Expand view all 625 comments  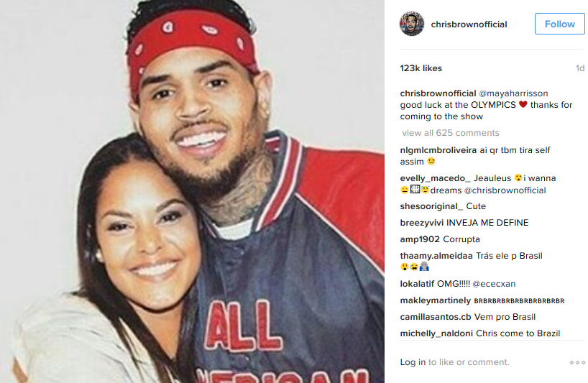[x=451, y=133]
